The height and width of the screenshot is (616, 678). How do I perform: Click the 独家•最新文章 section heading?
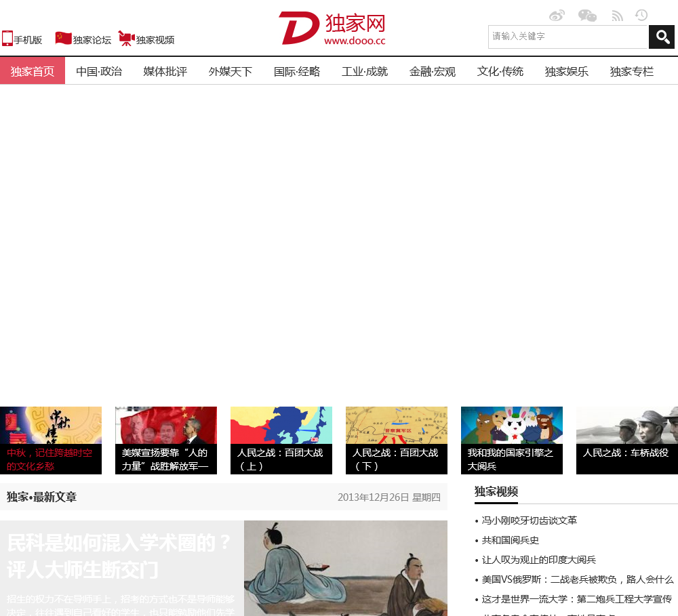pyautogui.click(x=41, y=497)
